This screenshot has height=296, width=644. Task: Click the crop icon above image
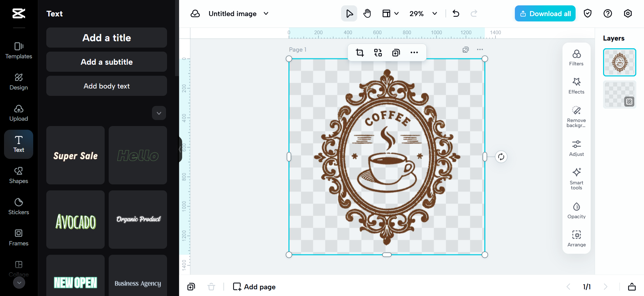360,53
